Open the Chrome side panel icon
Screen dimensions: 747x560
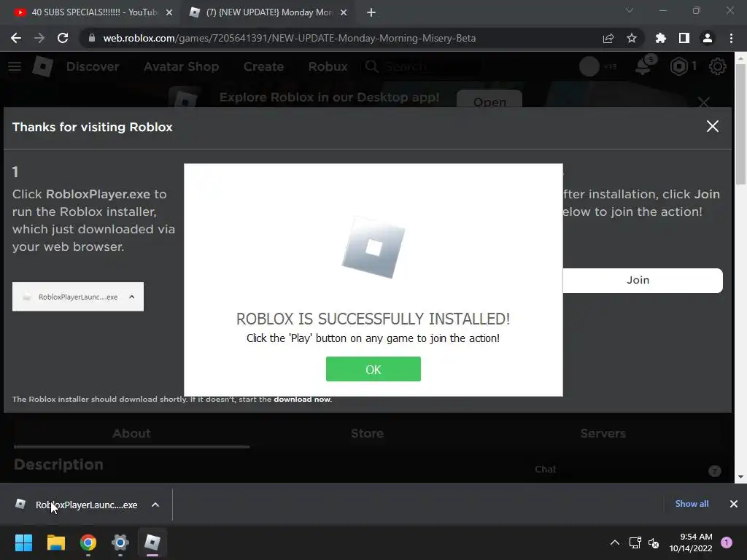[x=684, y=38]
